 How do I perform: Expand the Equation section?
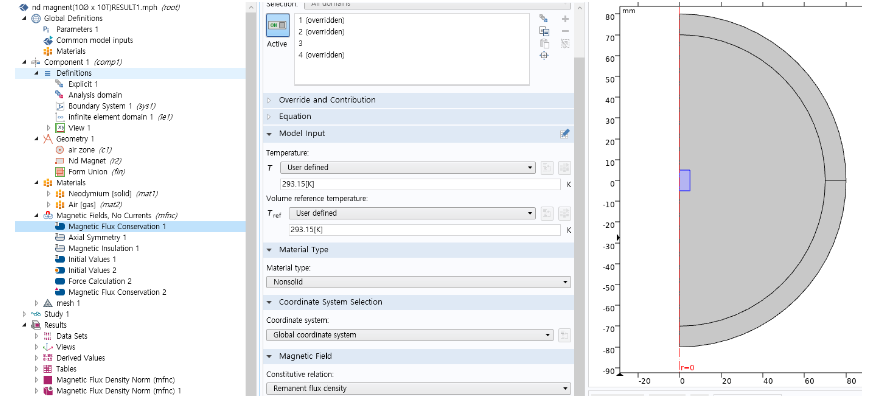pos(295,116)
